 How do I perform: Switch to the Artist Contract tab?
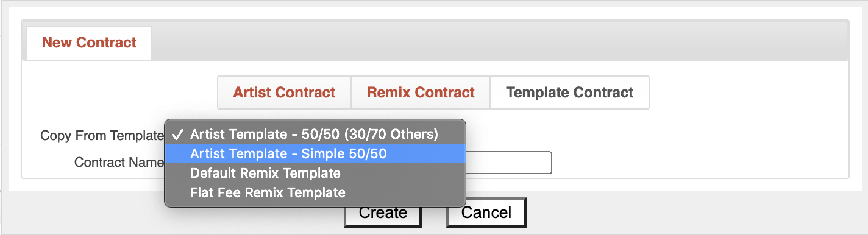pyautogui.click(x=284, y=93)
